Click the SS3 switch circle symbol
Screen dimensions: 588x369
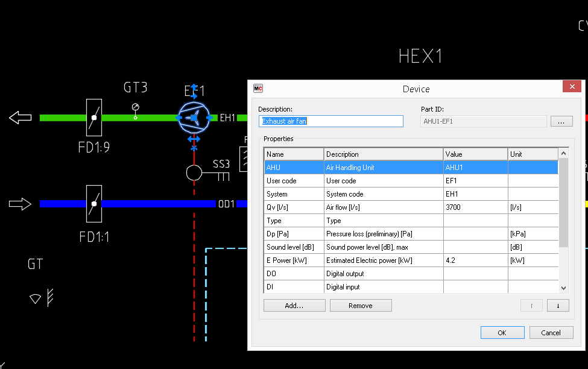[x=194, y=173]
